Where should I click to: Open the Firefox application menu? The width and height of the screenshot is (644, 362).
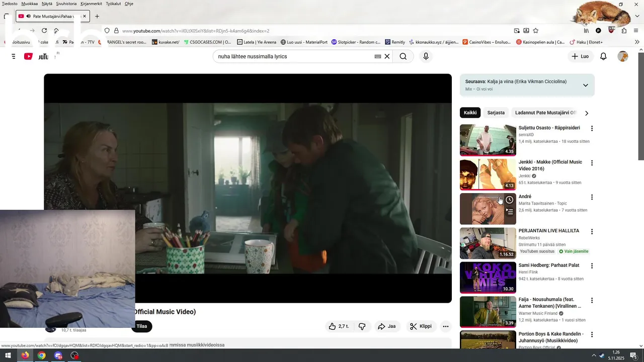point(637,31)
